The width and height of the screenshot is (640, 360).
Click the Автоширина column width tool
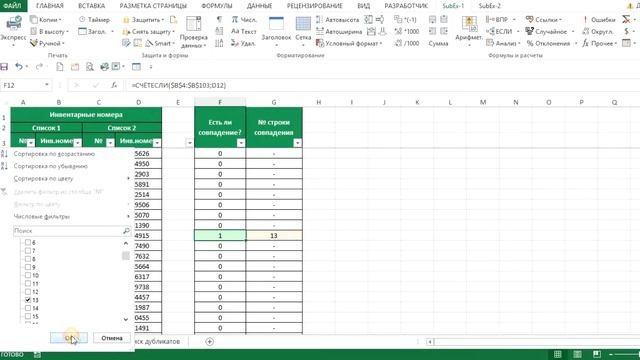(x=339, y=31)
